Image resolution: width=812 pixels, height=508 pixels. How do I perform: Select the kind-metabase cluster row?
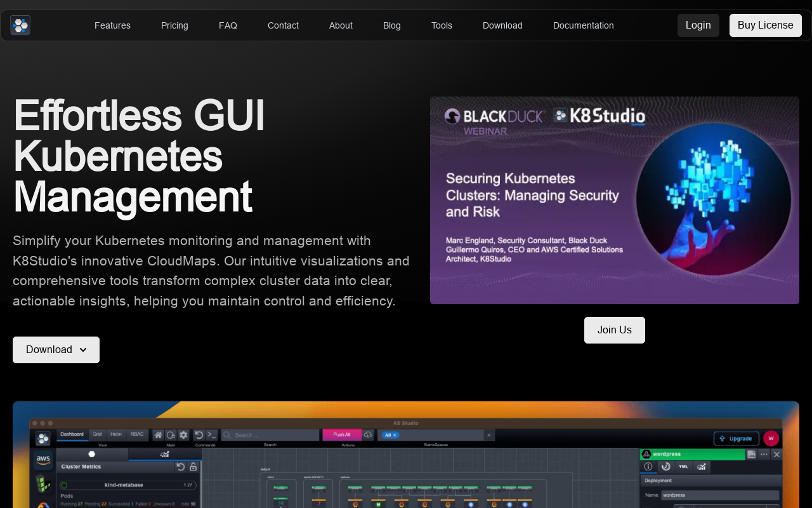128,485
